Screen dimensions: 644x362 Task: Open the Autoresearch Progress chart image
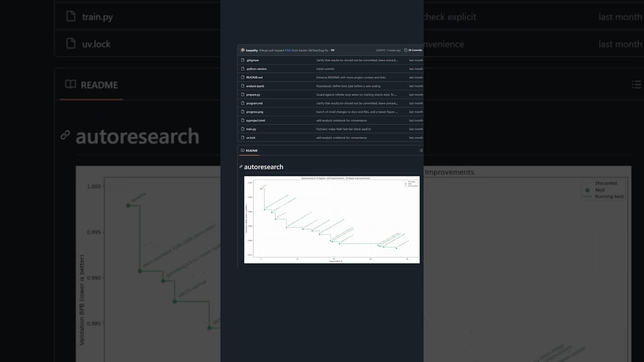coord(332,219)
